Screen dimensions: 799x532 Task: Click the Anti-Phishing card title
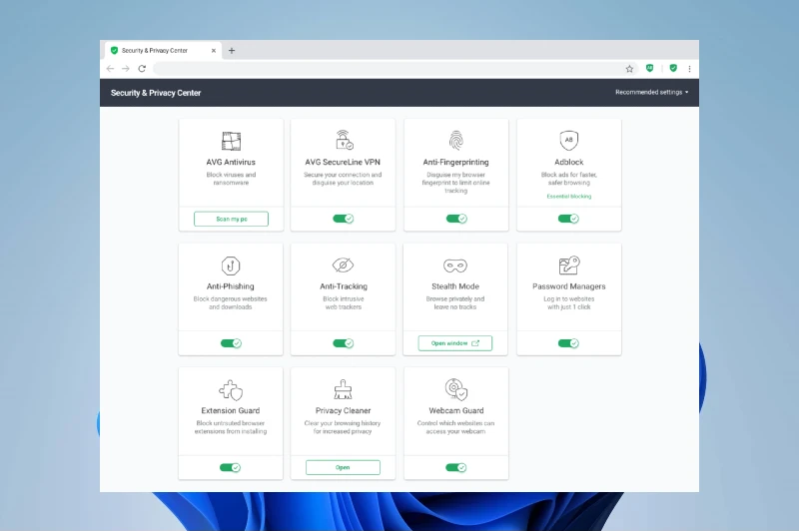coord(231,286)
